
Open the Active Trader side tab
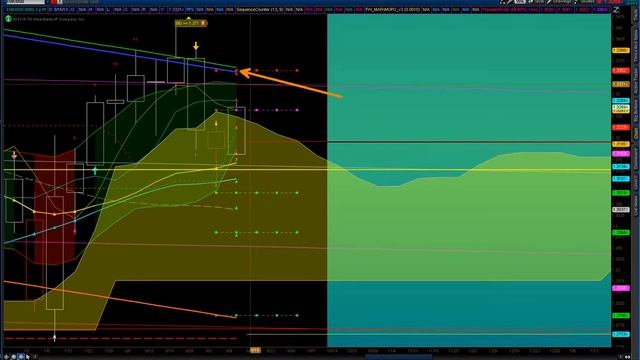pos(636,81)
